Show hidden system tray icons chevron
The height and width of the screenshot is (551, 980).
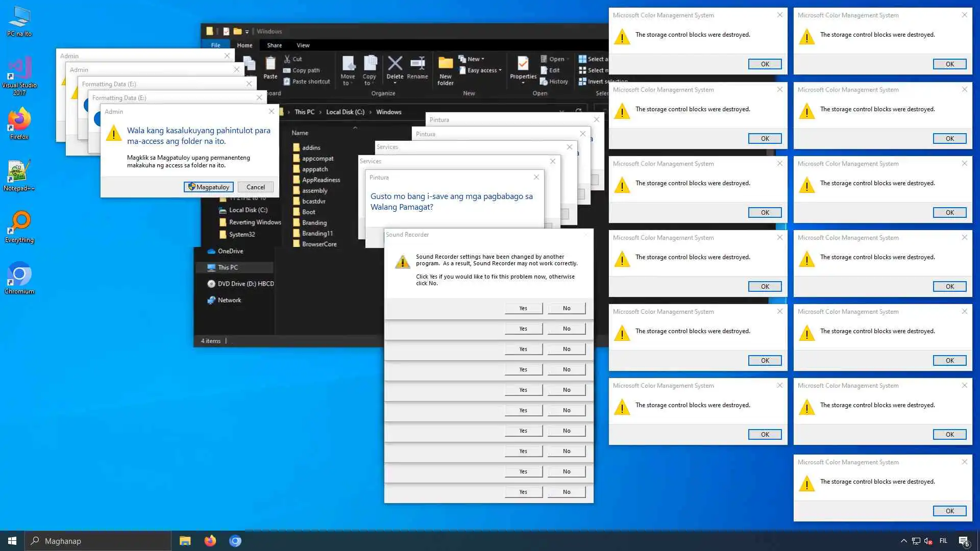coord(903,541)
